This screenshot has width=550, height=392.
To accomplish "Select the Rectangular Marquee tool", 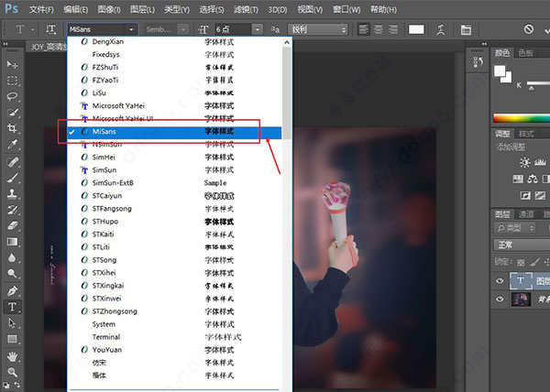I will click(x=12, y=81).
